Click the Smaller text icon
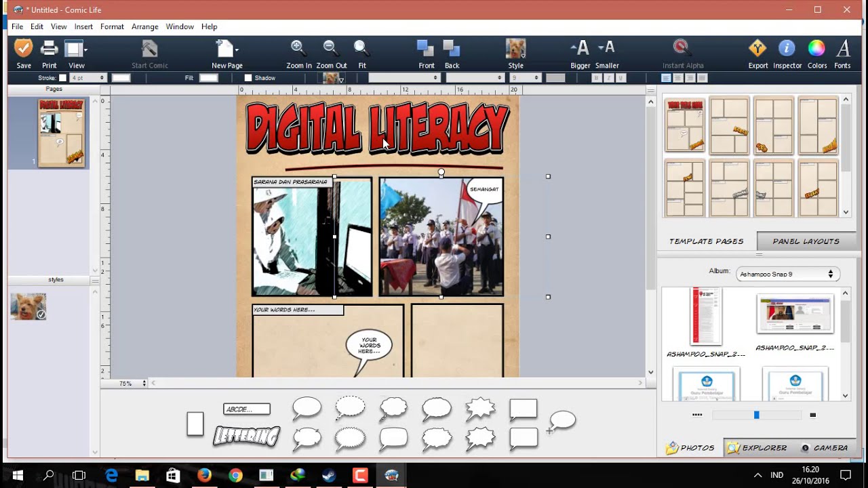This screenshot has height=488, width=868. click(606, 49)
